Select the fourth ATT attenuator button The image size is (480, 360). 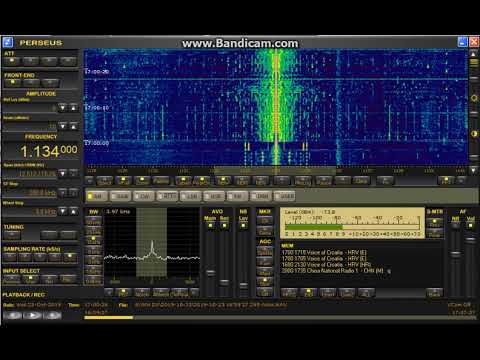tap(68, 61)
